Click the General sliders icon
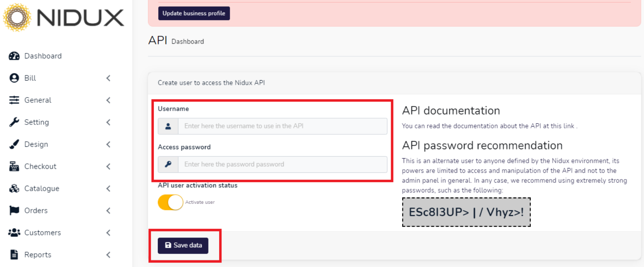The width and height of the screenshot is (644, 267). click(14, 100)
